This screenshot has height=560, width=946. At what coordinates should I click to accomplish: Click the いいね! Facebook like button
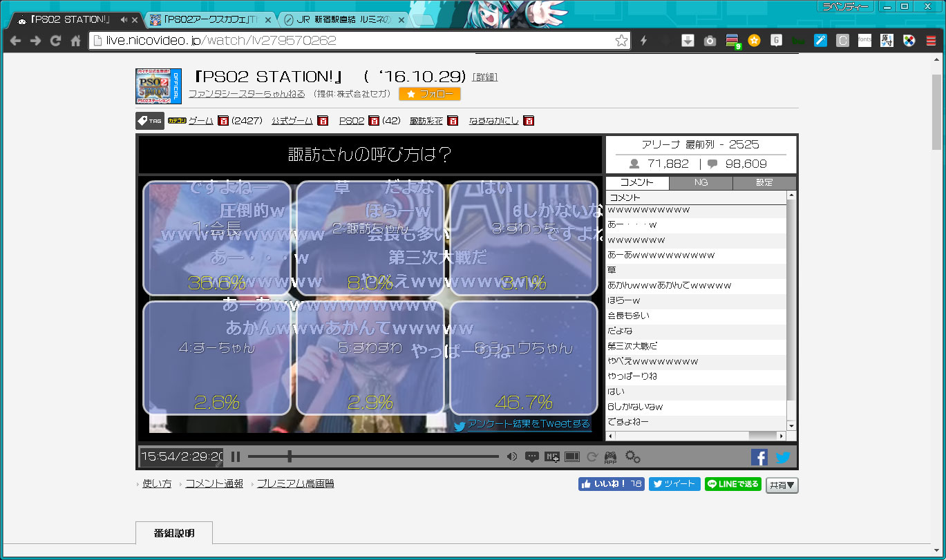click(x=612, y=484)
